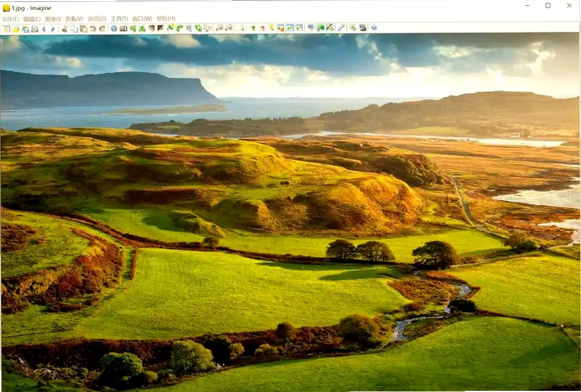Click the red pointer marker icon
The width and height of the screenshot is (581, 392).
coord(262,29)
